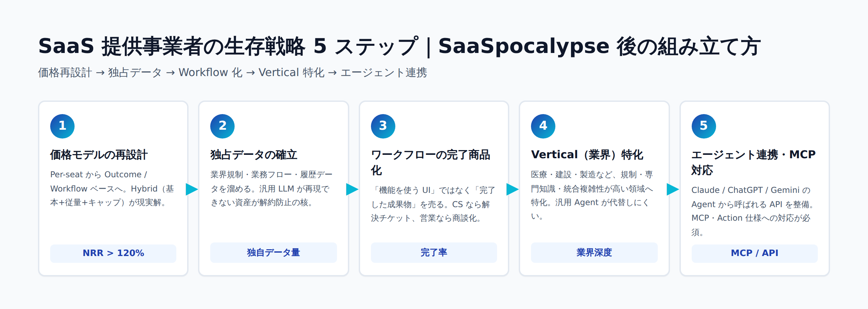The width and height of the screenshot is (868, 309).
Task: Click the step 1 number badge
Action: (62, 126)
